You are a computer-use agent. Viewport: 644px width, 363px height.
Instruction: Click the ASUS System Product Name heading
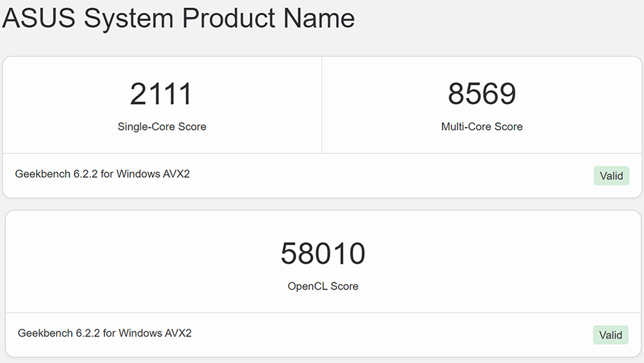tap(178, 19)
